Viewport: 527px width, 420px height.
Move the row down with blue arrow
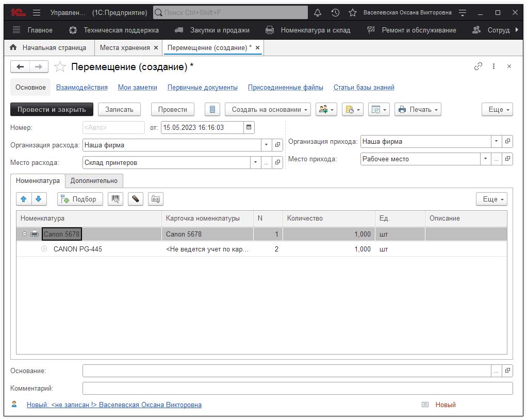coord(38,199)
